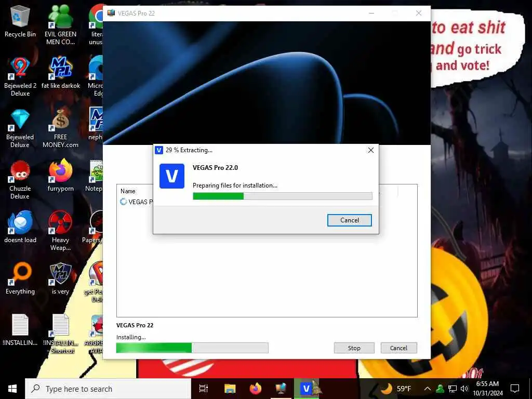Image resolution: width=532 pixels, height=399 pixels.
Task: Open network settings tray icon
Action: point(453,389)
